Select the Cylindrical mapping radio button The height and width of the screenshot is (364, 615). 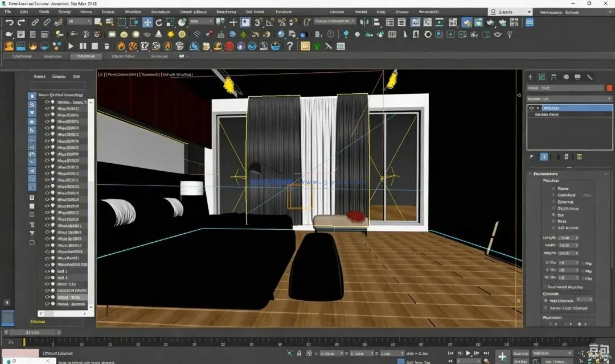point(554,195)
